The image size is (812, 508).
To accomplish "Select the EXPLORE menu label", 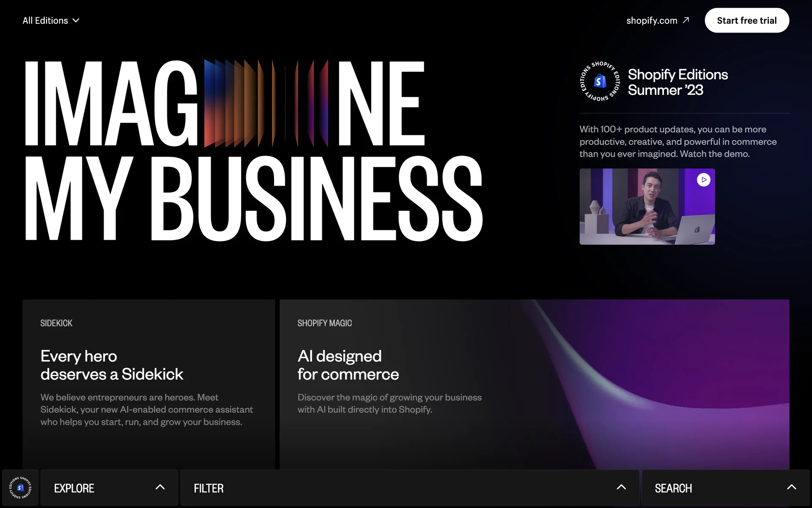I will click(74, 488).
